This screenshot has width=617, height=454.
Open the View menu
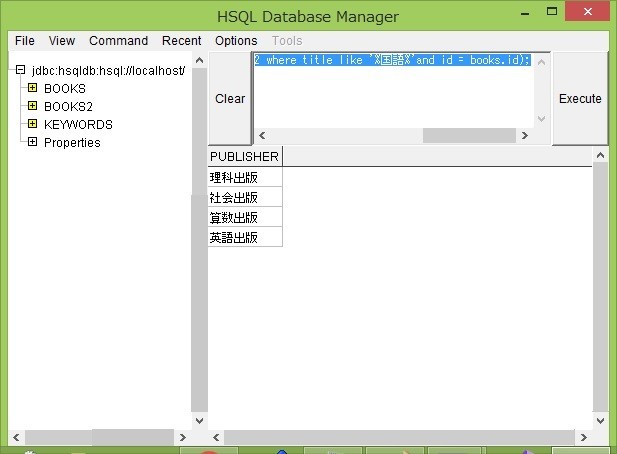pos(62,41)
